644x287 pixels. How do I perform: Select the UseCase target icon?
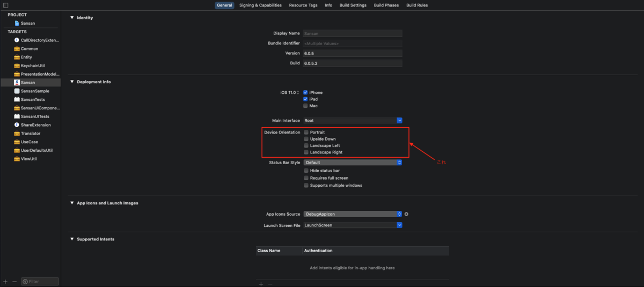point(17,142)
